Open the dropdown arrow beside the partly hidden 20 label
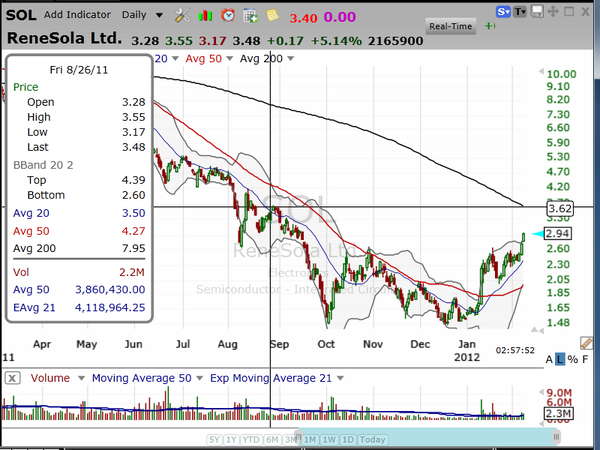 [x=175, y=59]
